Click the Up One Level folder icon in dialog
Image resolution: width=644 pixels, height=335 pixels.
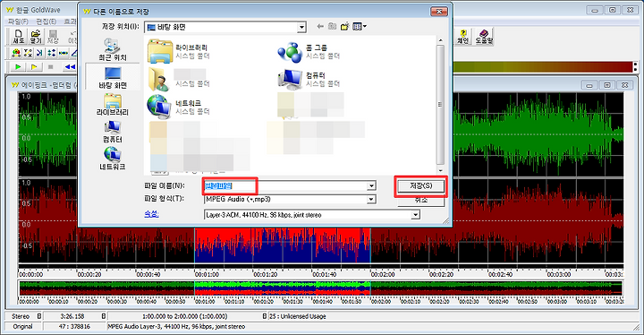pyautogui.click(x=333, y=27)
